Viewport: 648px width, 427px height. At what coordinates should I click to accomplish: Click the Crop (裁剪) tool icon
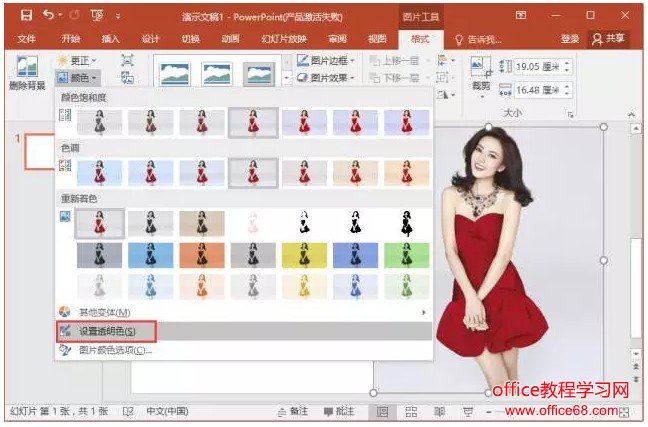tap(480, 72)
